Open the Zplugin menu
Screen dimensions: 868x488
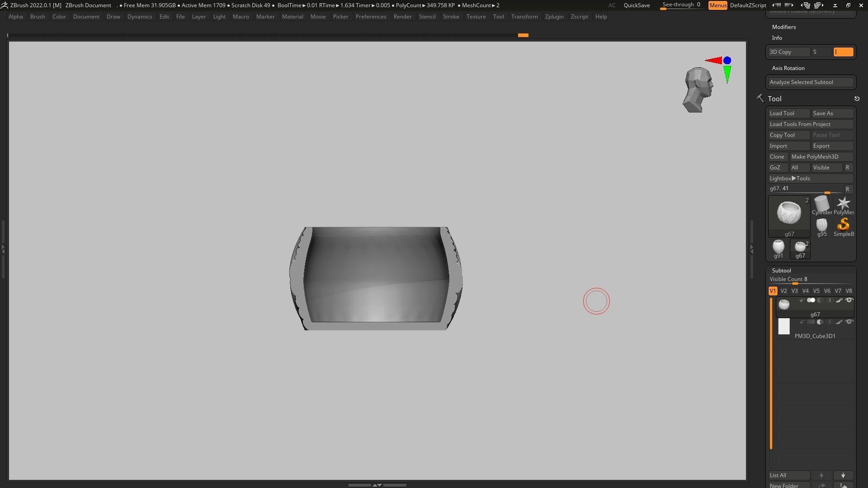pyautogui.click(x=554, y=17)
